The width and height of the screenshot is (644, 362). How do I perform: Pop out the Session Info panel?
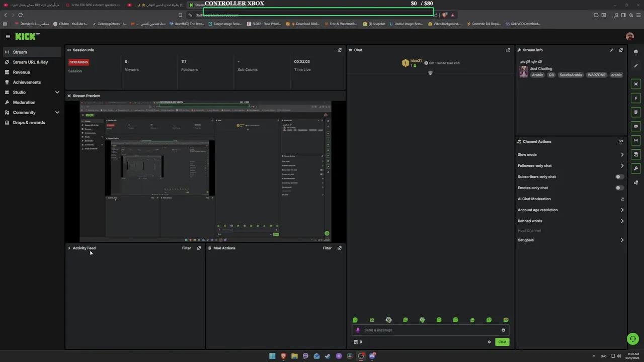pyautogui.click(x=340, y=50)
